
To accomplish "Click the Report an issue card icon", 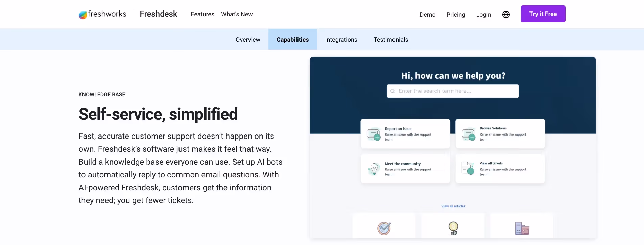I will tap(374, 134).
